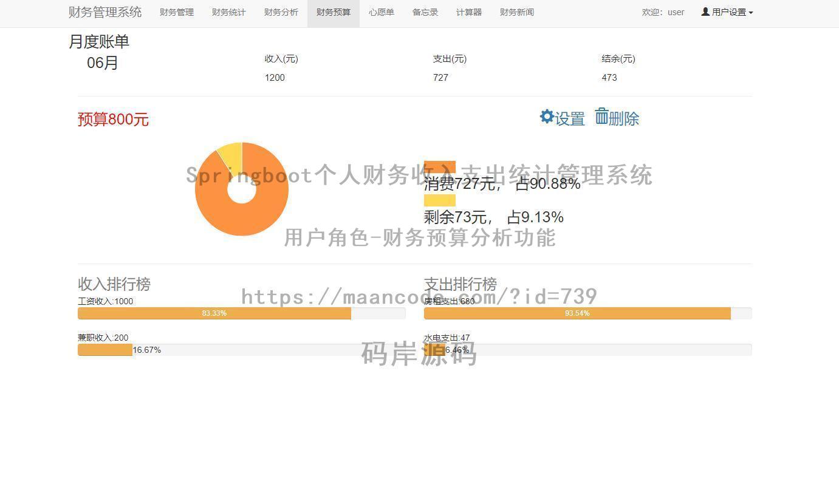Click the income value 1200

click(x=275, y=78)
